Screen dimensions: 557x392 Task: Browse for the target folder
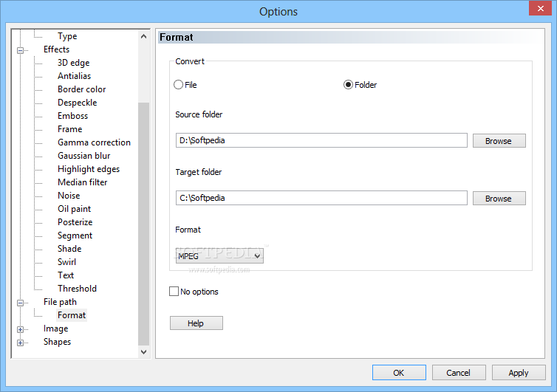pyautogui.click(x=499, y=198)
